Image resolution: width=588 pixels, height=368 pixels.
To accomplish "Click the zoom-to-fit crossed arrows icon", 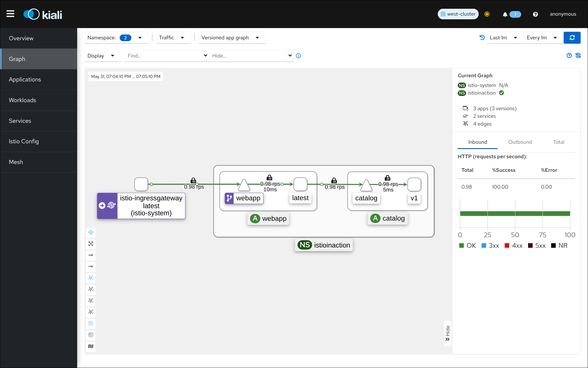I will (91, 244).
